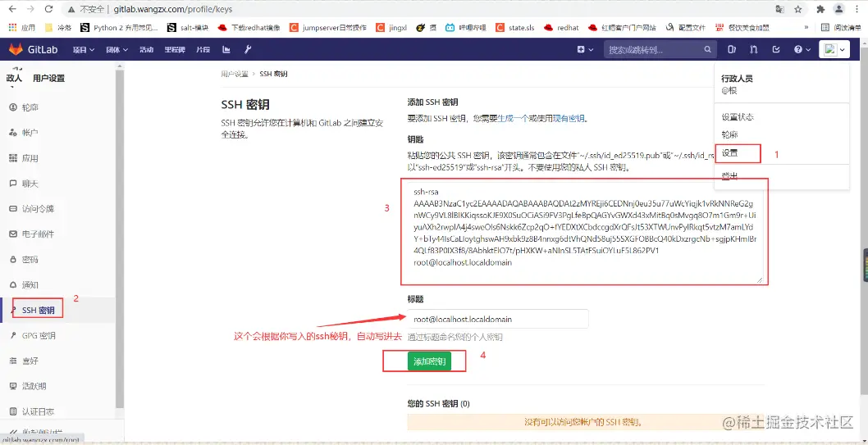The width and height of the screenshot is (868, 445).
Task: Open 片段 in the top navbar
Action: (203, 49)
